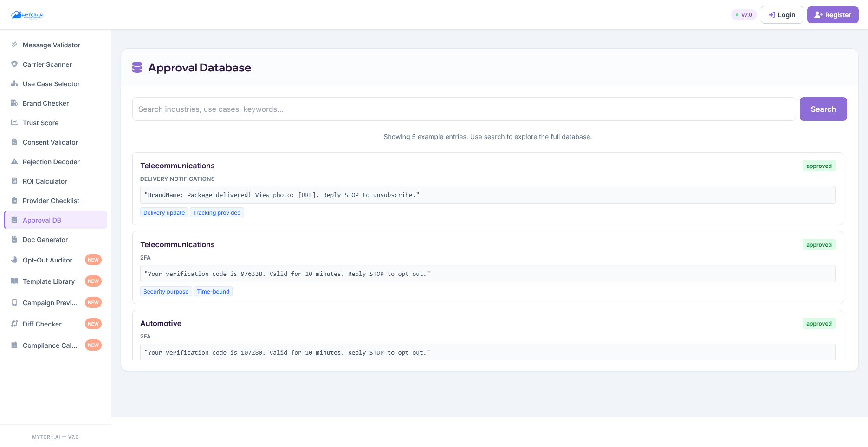Click the Delivery update tag

click(x=164, y=212)
